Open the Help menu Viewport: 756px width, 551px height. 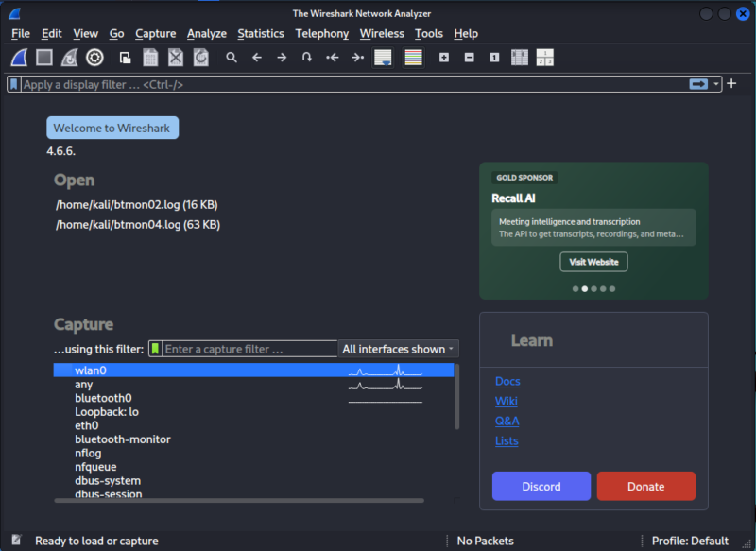(466, 34)
